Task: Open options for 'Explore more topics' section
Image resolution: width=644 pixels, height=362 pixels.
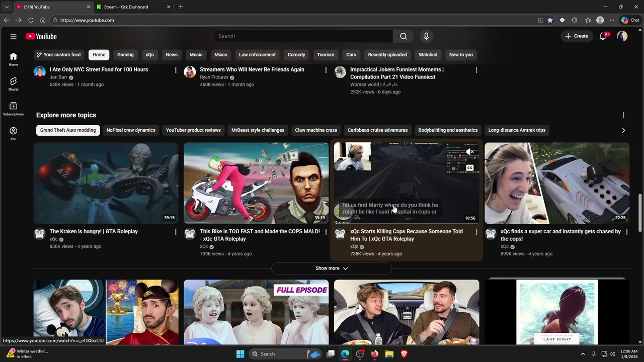Action: [x=623, y=115]
